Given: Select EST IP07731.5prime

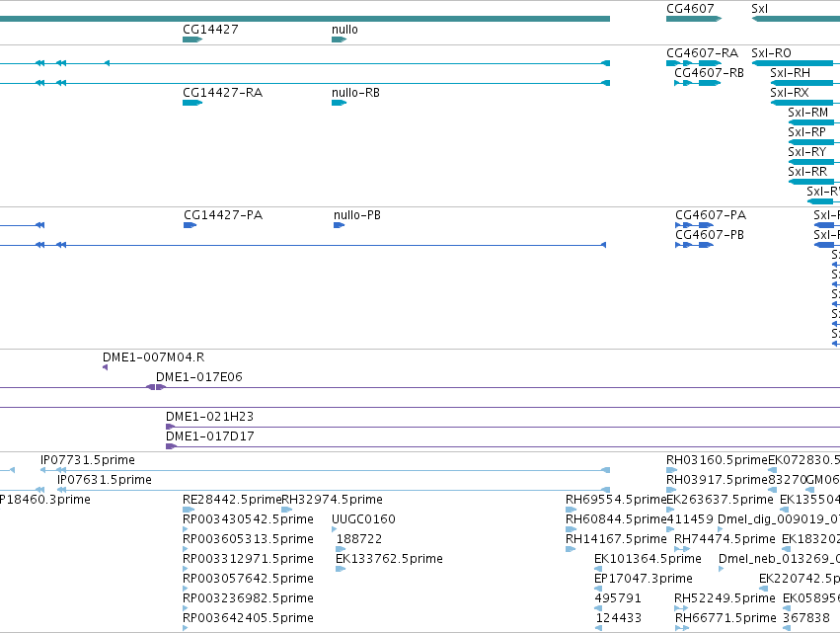Looking at the screenshot, I should [88, 460].
